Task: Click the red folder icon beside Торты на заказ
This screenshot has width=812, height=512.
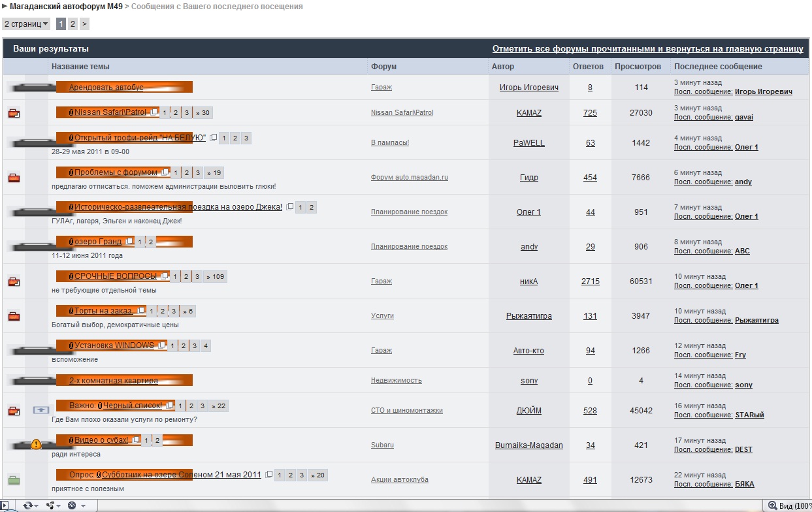Action: [x=14, y=316]
